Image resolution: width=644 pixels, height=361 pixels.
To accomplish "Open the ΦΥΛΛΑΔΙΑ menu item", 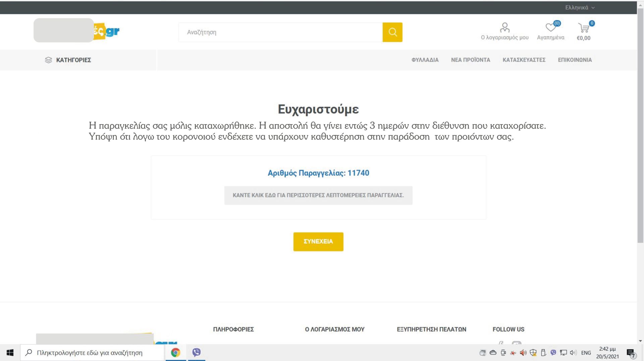I will click(x=425, y=60).
